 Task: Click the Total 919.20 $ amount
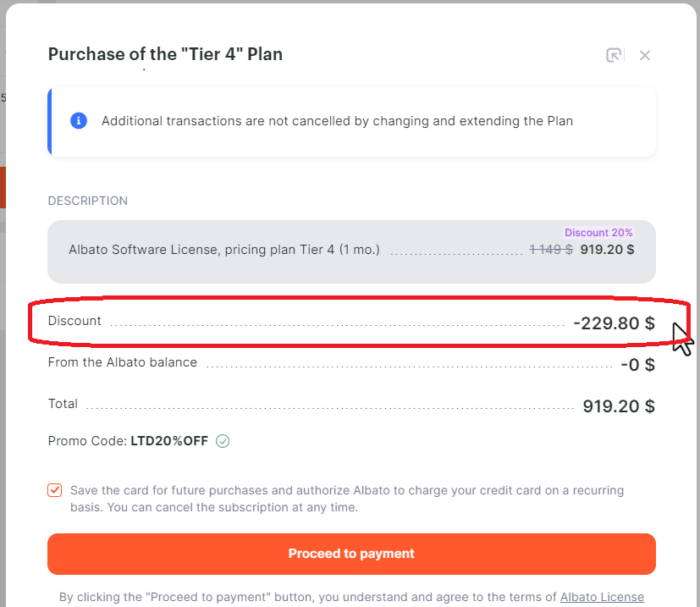(619, 406)
